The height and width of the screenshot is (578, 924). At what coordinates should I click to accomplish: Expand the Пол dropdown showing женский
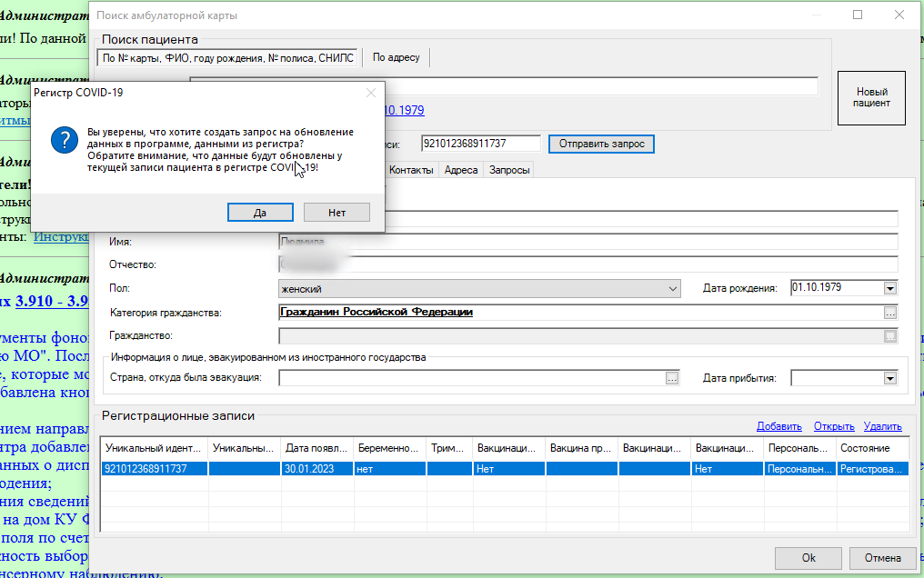click(x=479, y=289)
